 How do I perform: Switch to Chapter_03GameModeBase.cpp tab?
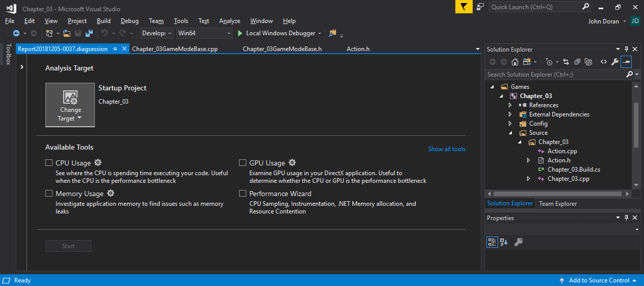pos(175,49)
